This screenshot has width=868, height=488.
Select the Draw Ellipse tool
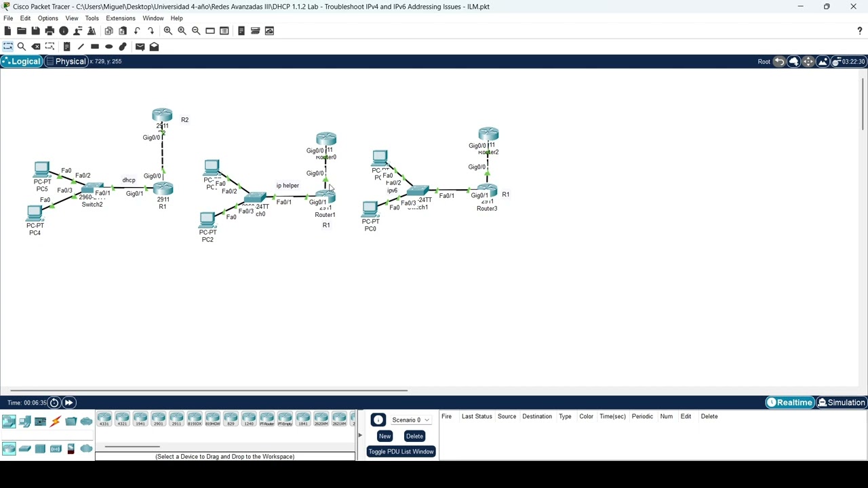click(108, 46)
